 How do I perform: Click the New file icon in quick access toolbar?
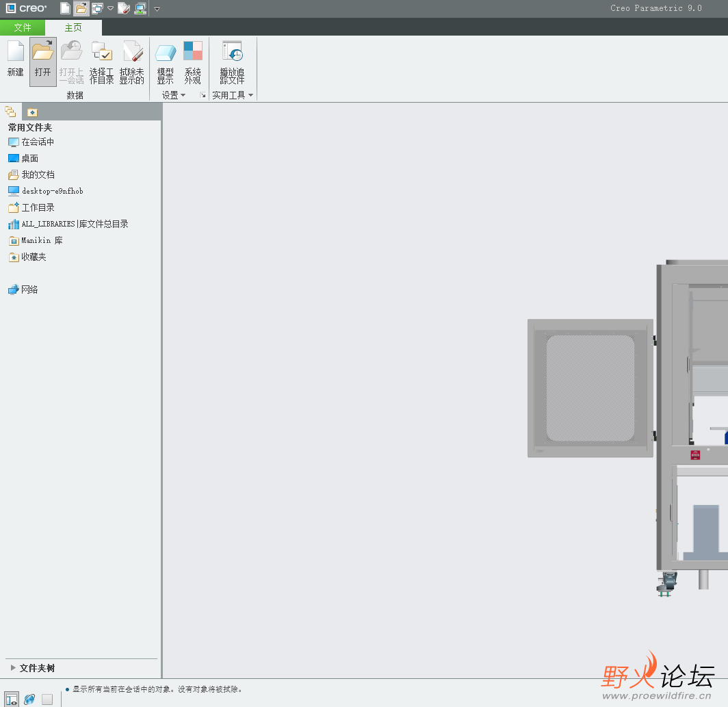tap(66, 8)
